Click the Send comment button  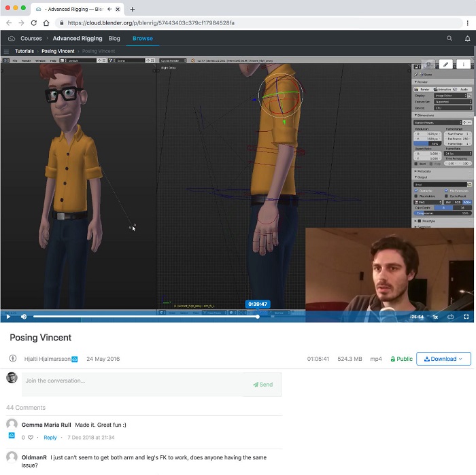pyautogui.click(x=262, y=385)
